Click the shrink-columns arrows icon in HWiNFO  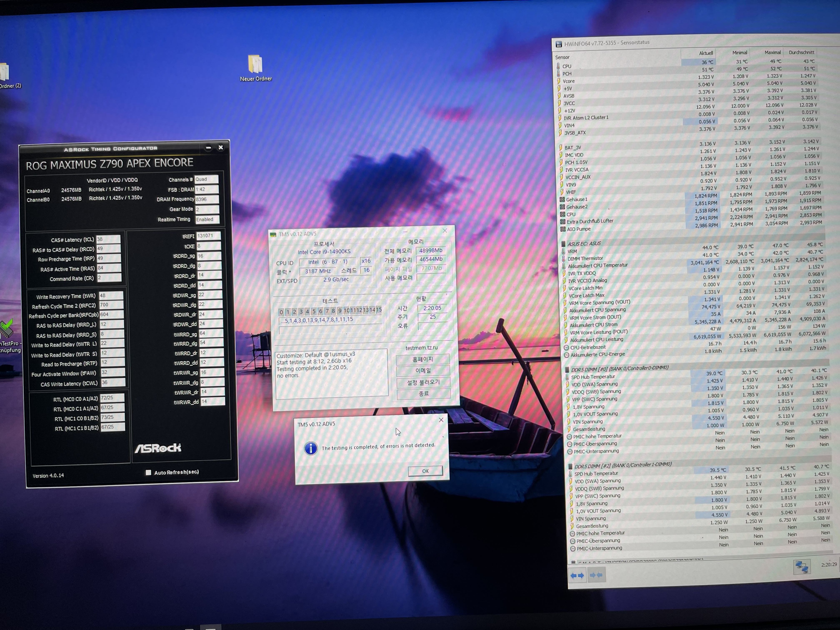(596, 575)
